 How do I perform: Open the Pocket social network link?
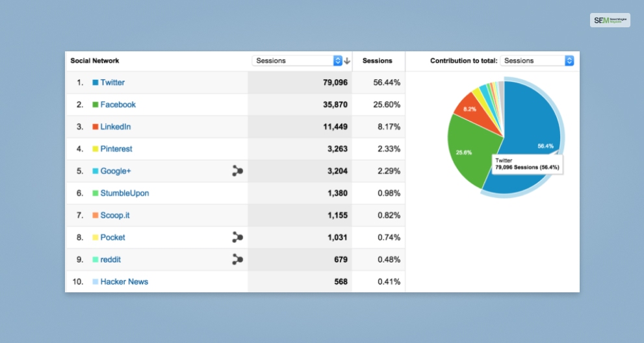pos(112,238)
